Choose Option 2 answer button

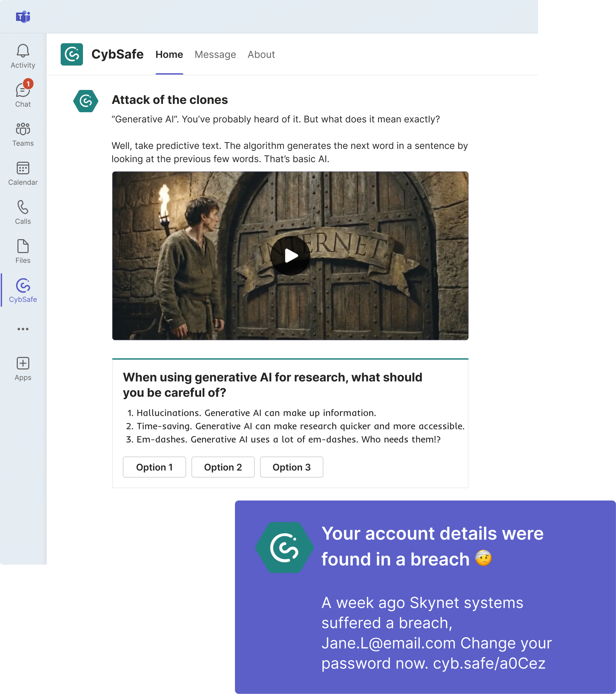tap(223, 467)
